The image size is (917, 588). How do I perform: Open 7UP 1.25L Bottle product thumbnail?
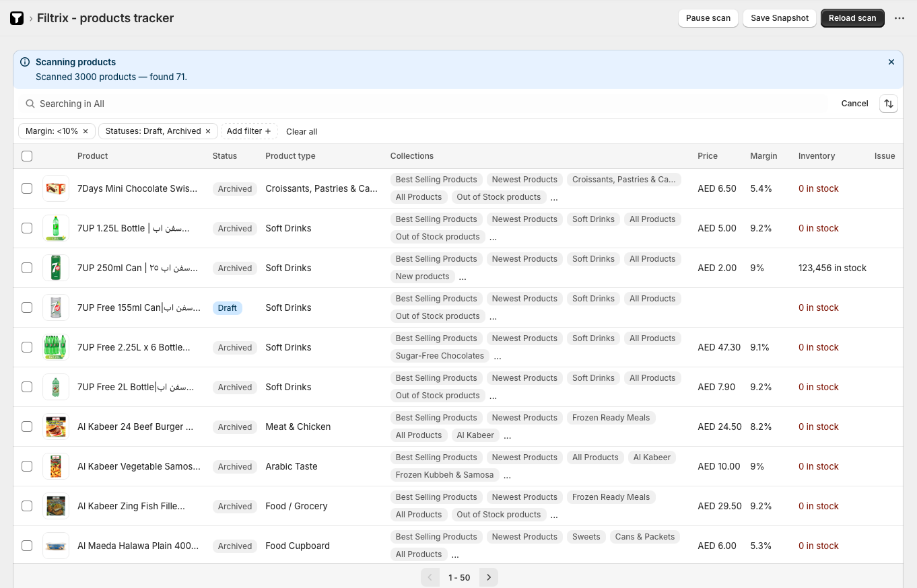(x=56, y=228)
